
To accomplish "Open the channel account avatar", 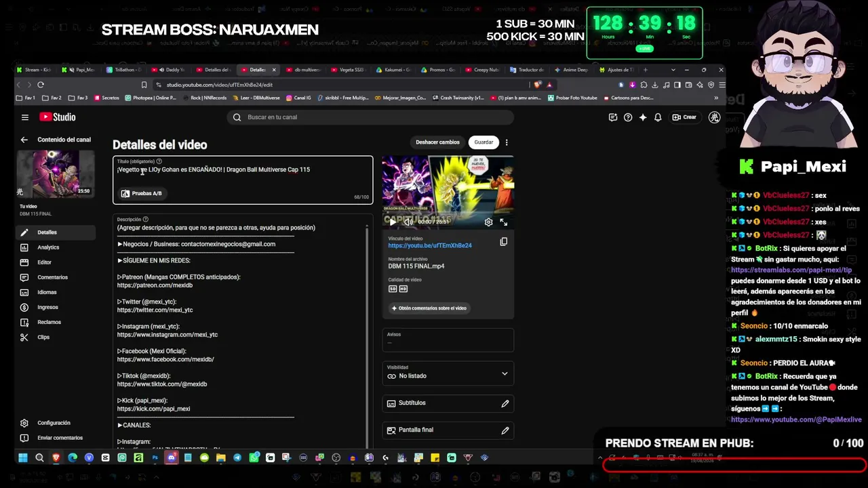I will coord(714,117).
